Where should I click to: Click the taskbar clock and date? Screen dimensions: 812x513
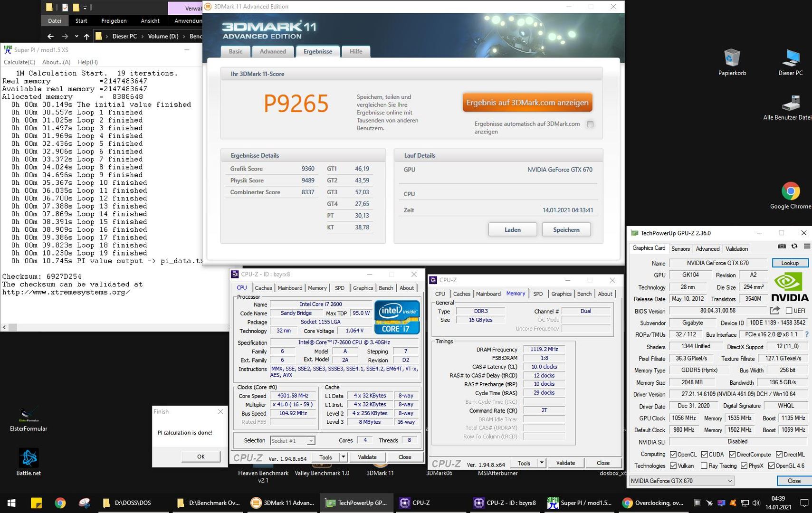(x=778, y=503)
